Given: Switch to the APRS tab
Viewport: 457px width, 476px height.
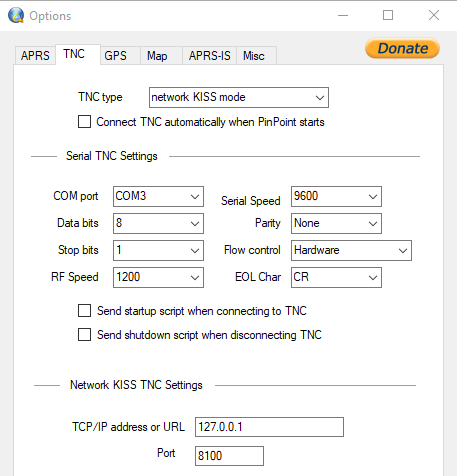Looking at the screenshot, I should 35,55.
